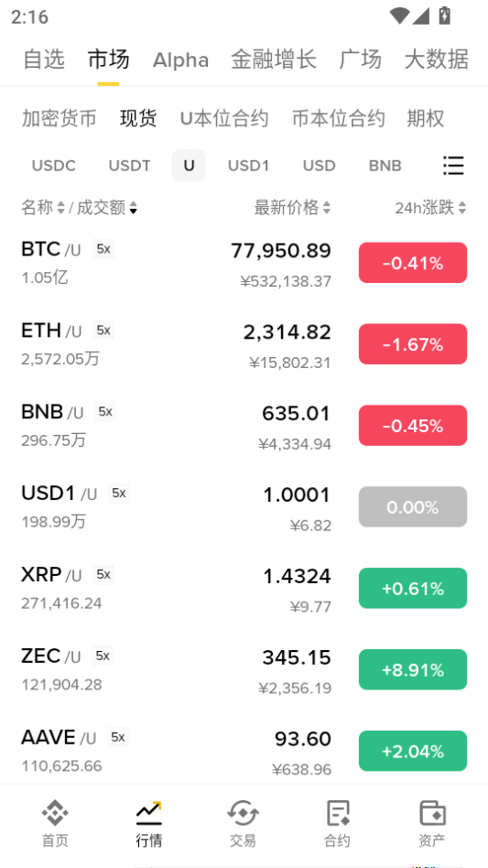Open the 资产 wallet icon
488x868 pixels.
(431, 813)
